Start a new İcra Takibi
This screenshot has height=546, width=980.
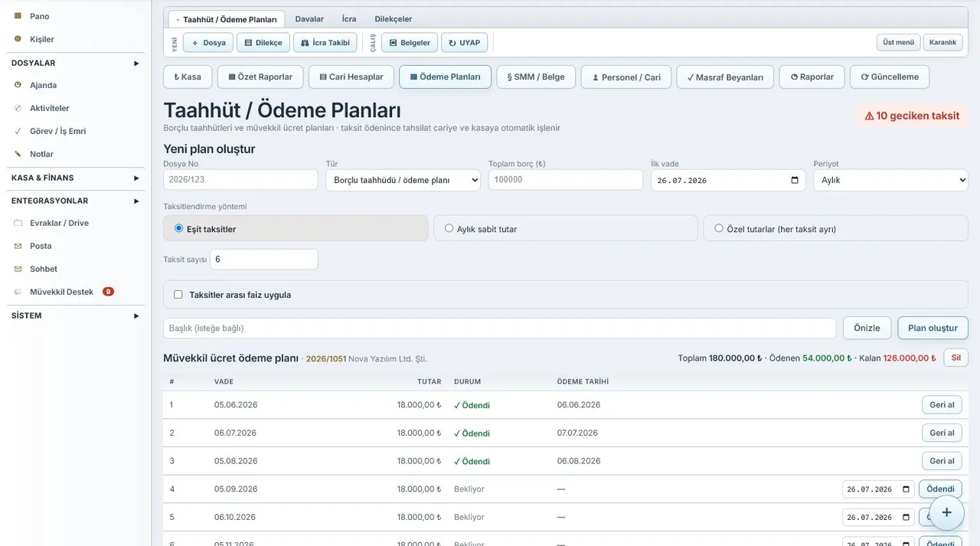click(x=325, y=43)
